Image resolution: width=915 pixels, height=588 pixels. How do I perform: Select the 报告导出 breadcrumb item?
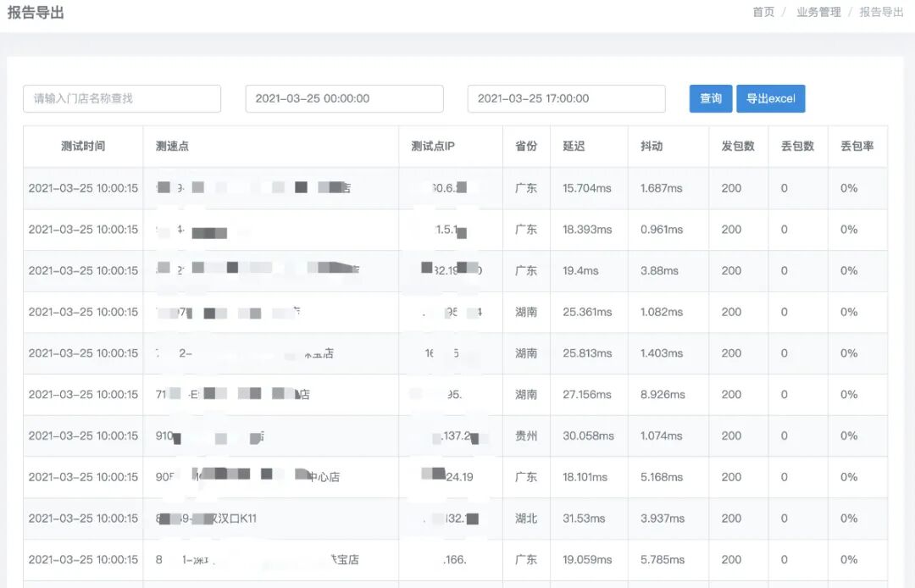(881, 12)
